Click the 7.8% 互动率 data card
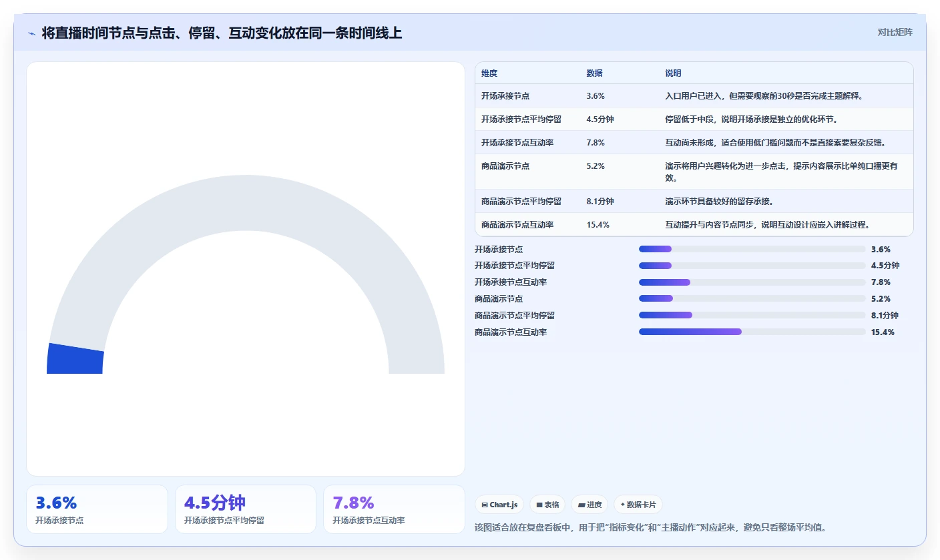Screen dimensions: 940x560 [x=394, y=509]
